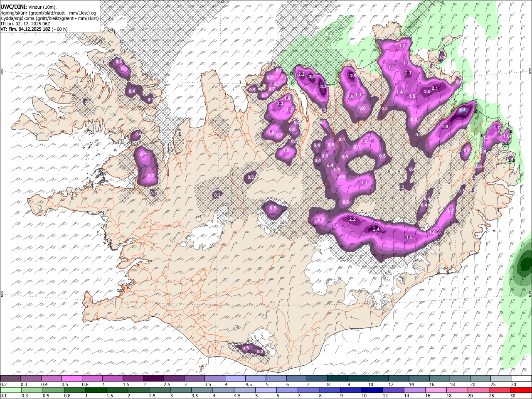Viewport: 532px width, 399px height.
Task: Pick the dark green rain swatch labeled 1
Action: point(96,390)
